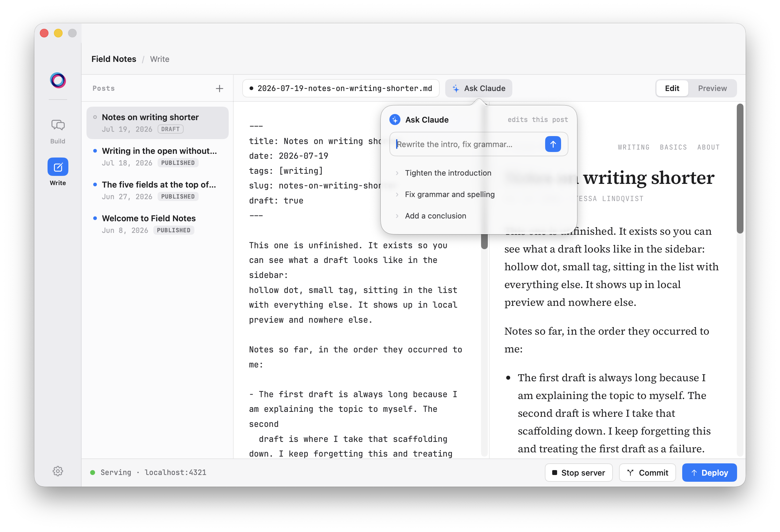Click the unsaved dot before filename
780x532 pixels.
tap(251, 88)
